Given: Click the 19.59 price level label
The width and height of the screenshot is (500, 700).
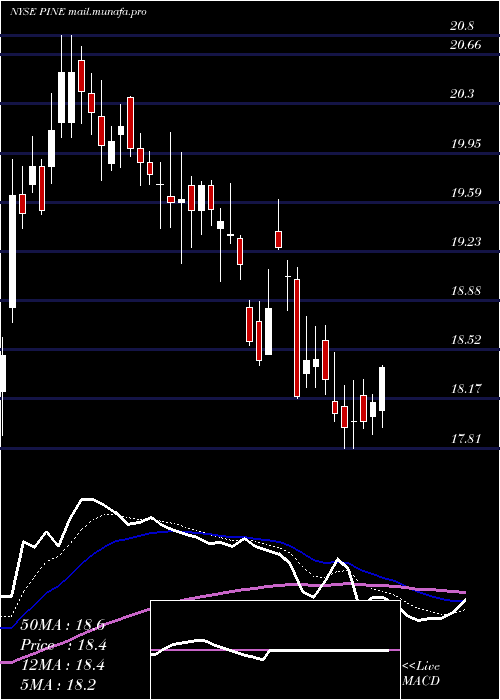Looking at the screenshot, I should coord(466,192).
